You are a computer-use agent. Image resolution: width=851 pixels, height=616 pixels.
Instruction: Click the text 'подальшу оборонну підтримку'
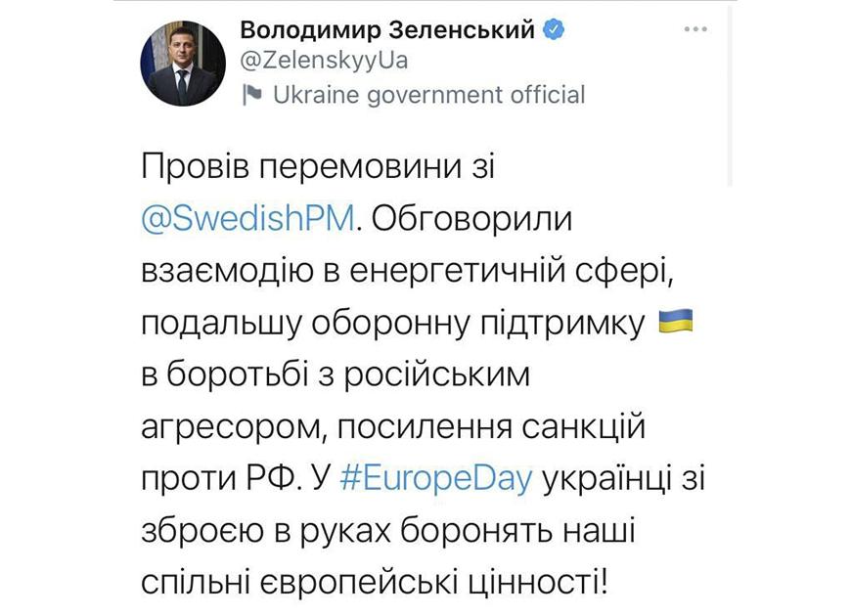(394, 325)
